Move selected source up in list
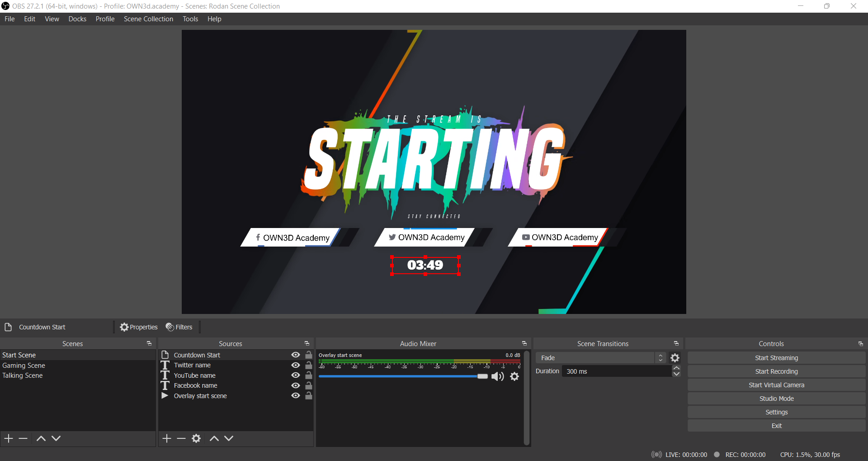This screenshot has height=461, width=868. click(x=214, y=438)
